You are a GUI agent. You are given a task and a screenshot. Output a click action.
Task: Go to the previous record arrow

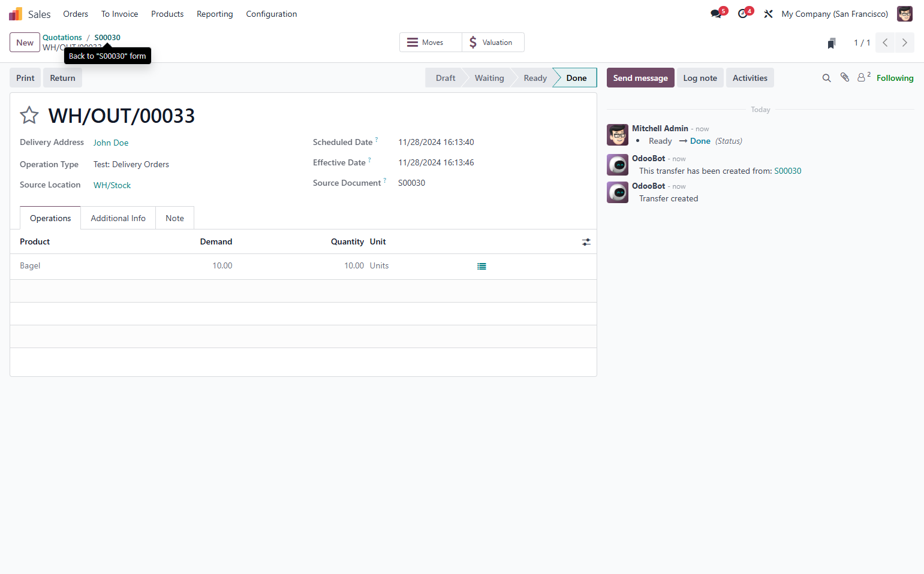(x=885, y=43)
